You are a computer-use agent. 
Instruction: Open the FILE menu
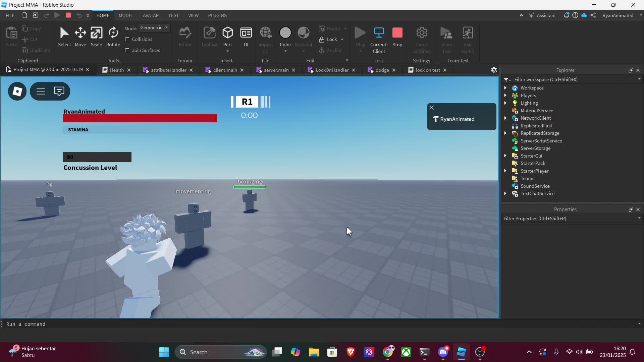click(x=10, y=15)
